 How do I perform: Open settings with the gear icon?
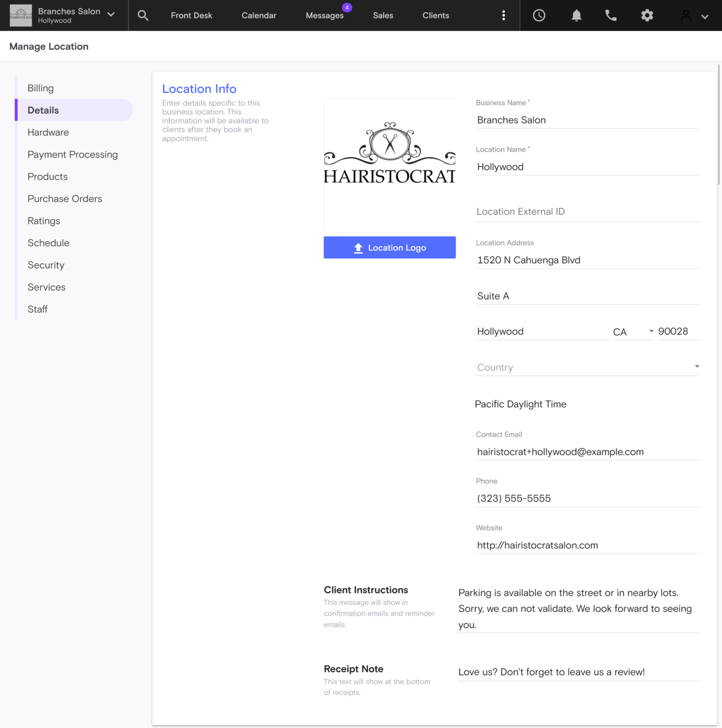click(647, 15)
